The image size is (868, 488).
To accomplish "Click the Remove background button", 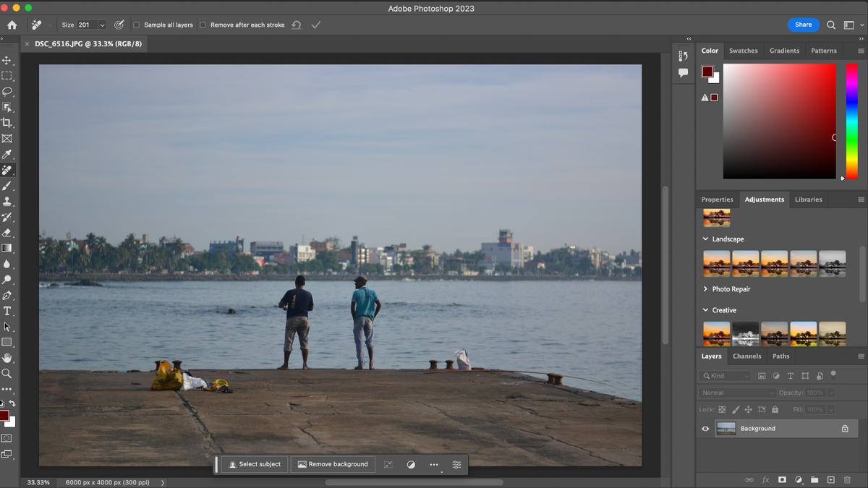I will pyautogui.click(x=332, y=464).
